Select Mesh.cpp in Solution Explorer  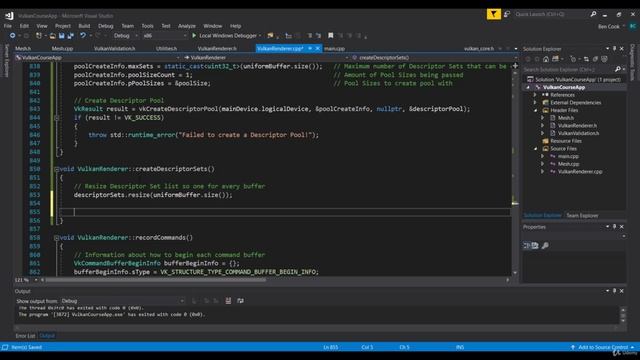point(568,164)
